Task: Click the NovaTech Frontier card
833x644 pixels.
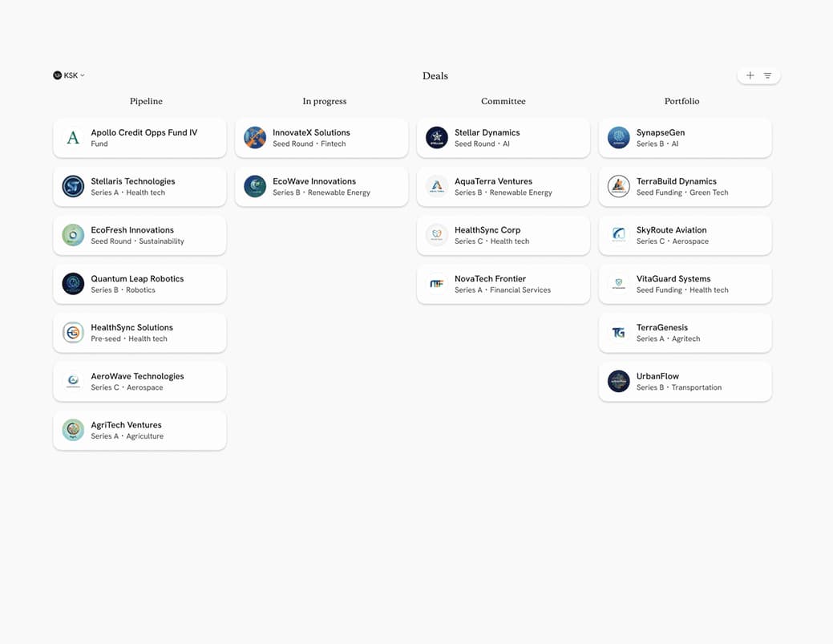Action: pyautogui.click(x=503, y=283)
